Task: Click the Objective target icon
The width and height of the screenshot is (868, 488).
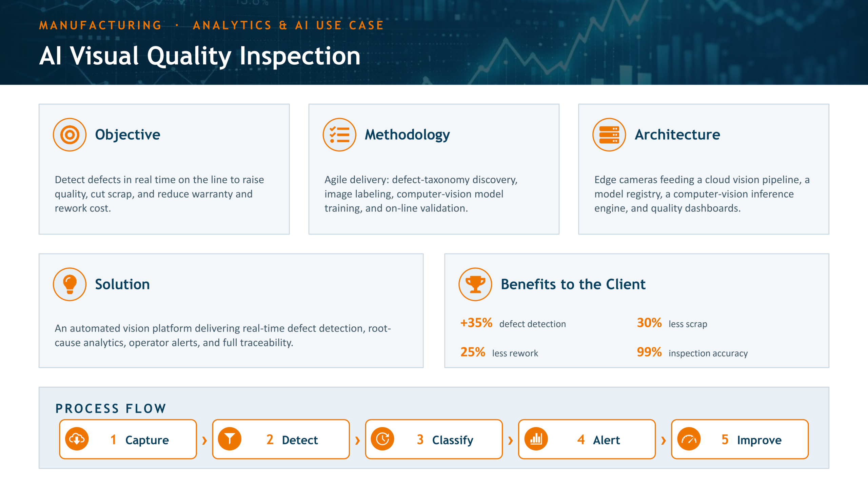Action: point(70,135)
